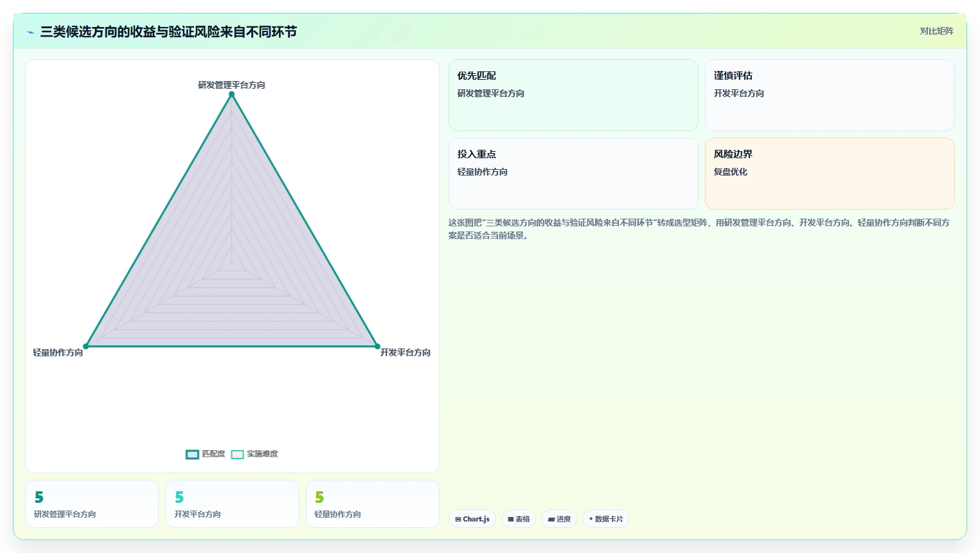980x553 pixels.
Task: Click the 匹配度 legend color box
Action: pyautogui.click(x=192, y=455)
